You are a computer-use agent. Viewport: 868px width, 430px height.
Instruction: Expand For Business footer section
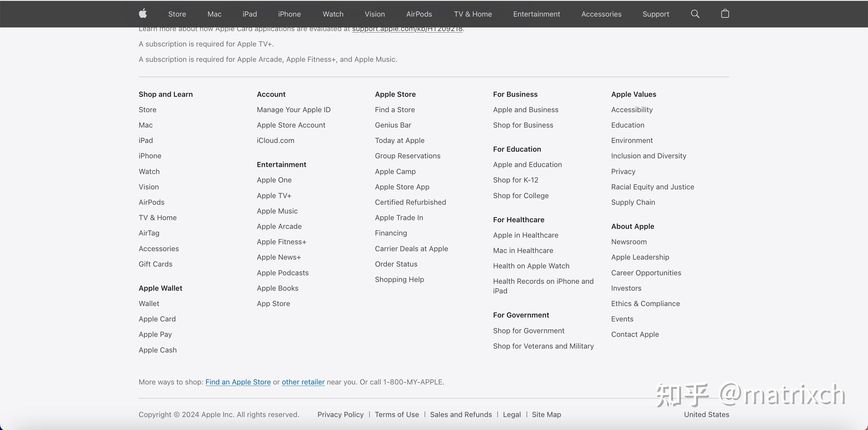(515, 94)
